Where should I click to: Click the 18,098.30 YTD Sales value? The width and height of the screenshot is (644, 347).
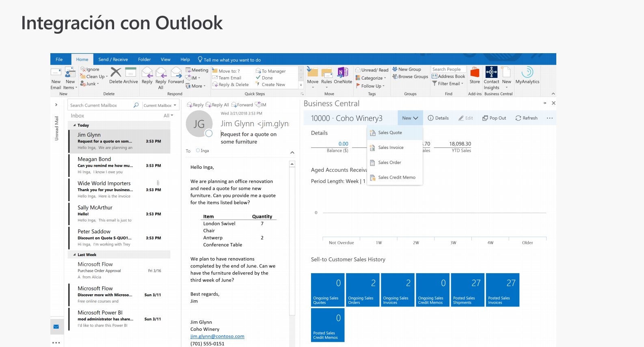pyautogui.click(x=460, y=144)
